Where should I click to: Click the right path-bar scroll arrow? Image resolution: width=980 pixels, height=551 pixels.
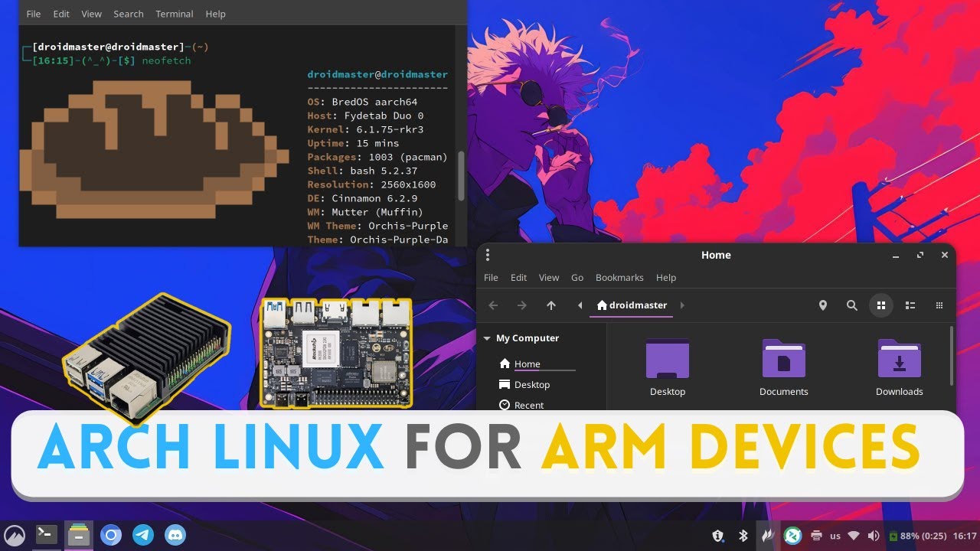682,305
